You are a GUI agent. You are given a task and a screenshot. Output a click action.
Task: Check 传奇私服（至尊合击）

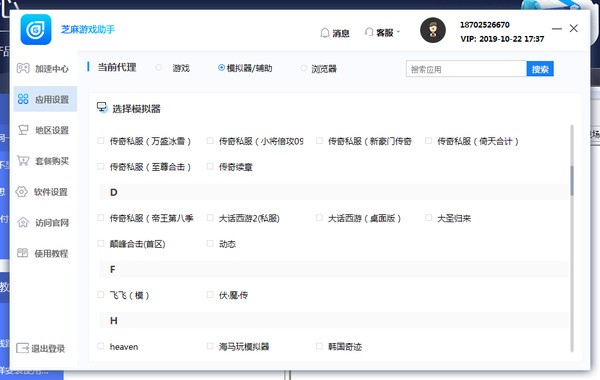click(x=101, y=166)
